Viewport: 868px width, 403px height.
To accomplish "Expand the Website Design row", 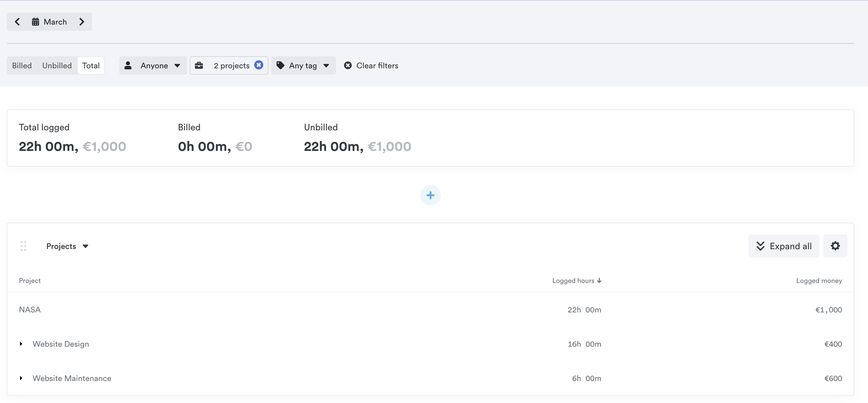I will pyautogui.click(x=21, y=344).
